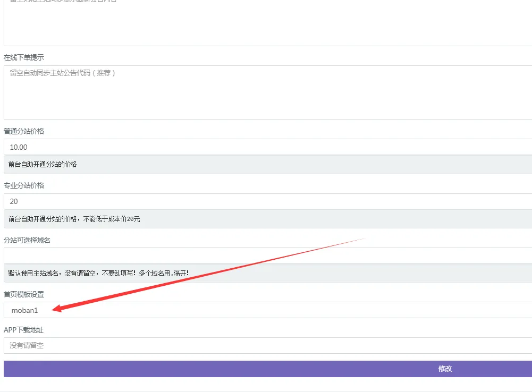Click the partially visible textarea at top
This screenshot has height=392, width=532.
coord(266,24)
